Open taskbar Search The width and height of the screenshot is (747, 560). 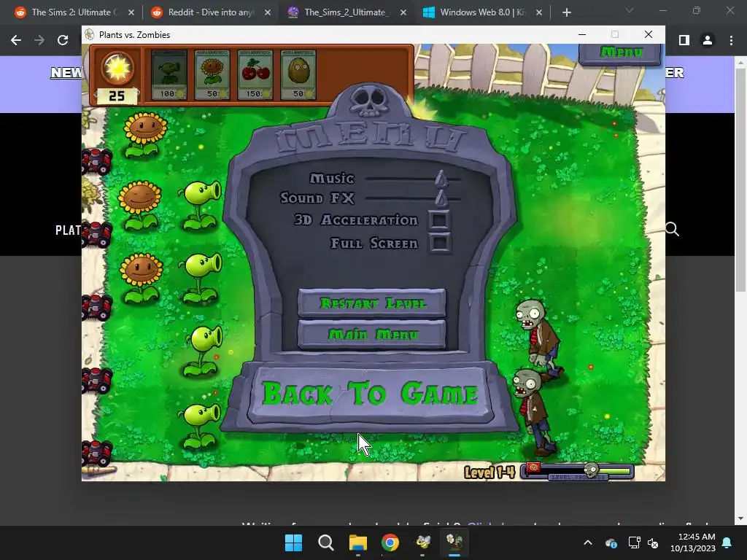click(326, 542)
